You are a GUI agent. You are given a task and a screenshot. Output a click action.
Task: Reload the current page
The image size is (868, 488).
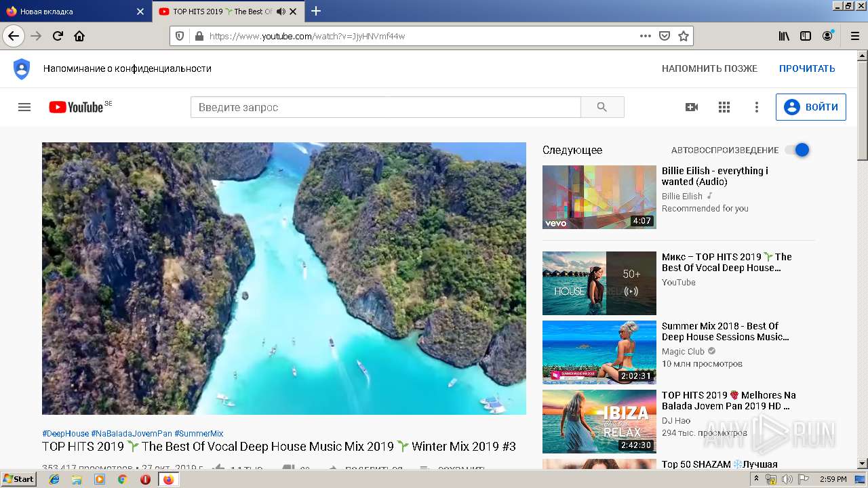coord(58,36)
